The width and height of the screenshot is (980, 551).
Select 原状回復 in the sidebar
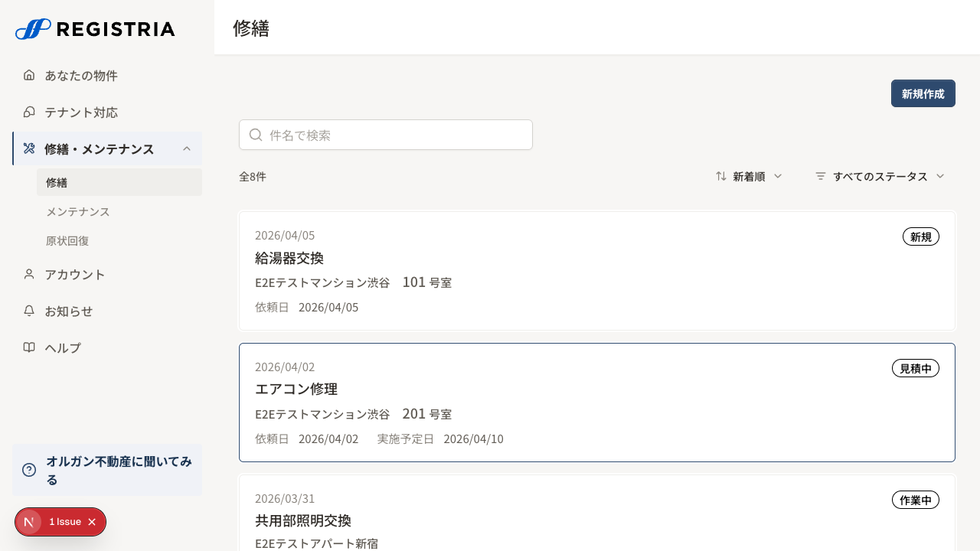[x=67, y=240]
